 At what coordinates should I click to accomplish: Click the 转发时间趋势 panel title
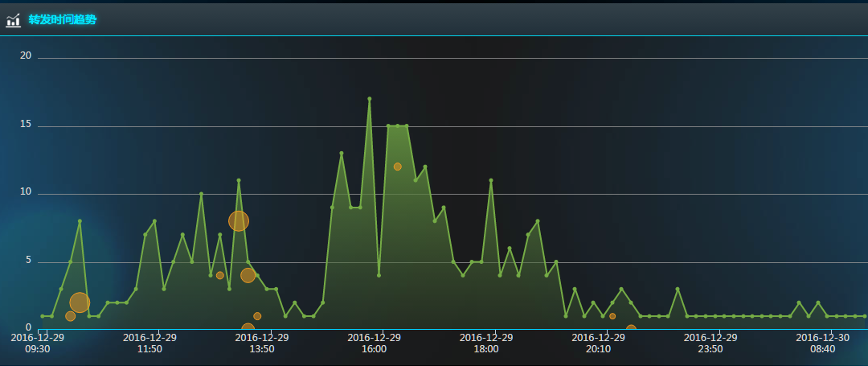point(62,19)
